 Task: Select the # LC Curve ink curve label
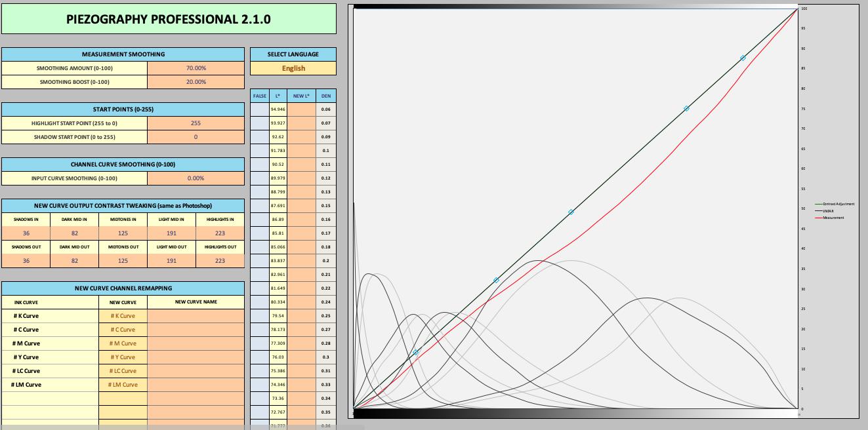pos(27,371)
